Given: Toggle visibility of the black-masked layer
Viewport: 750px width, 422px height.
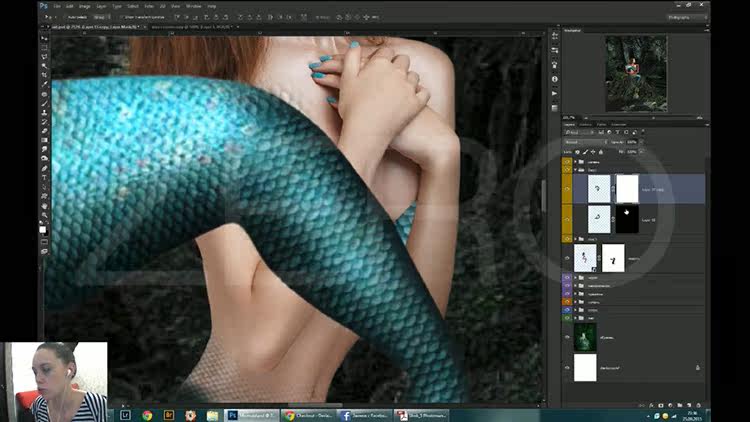Looking at the screenshot, I should pyautogui.click(x=567, y=219).
